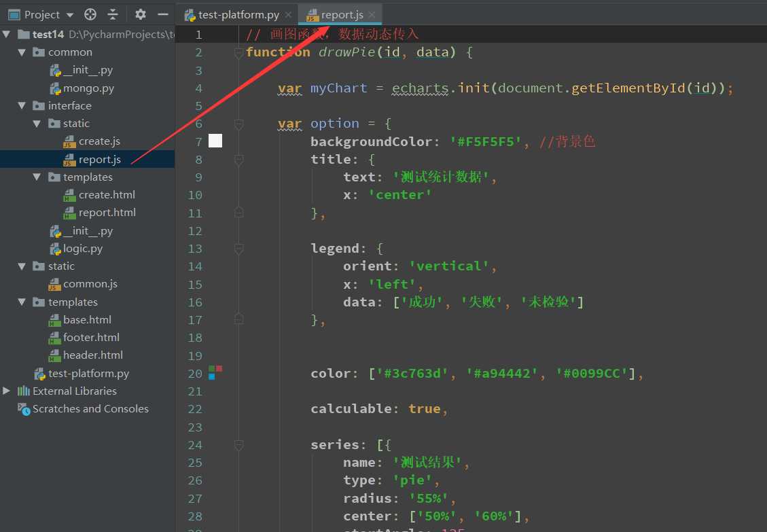Open footer.html file
Viewport: 767px width, 532px height.
[91, 337]
